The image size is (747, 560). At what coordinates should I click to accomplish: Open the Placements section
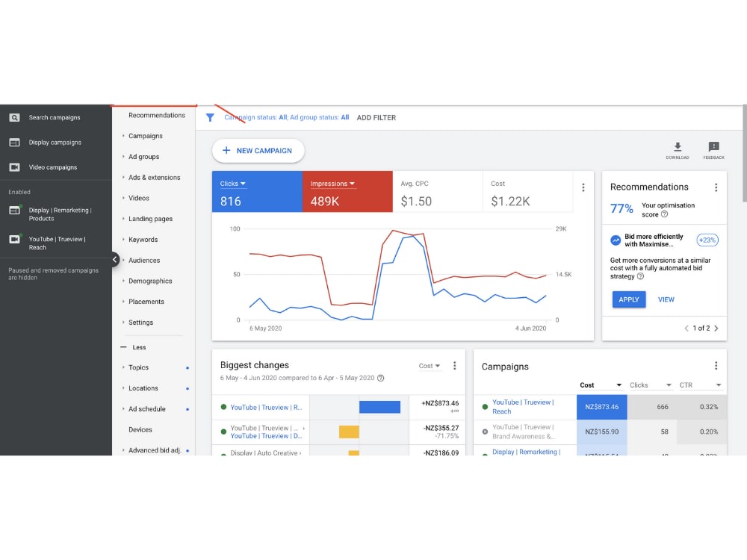(x=146, y=302)
